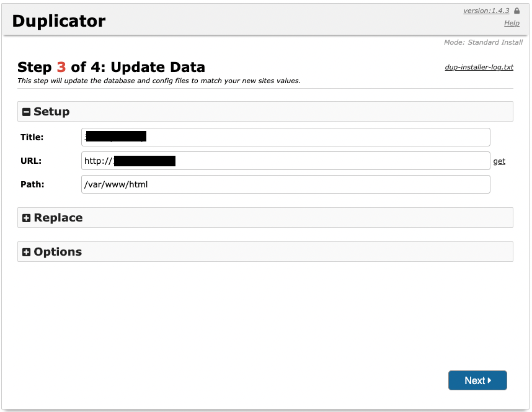Open dup-installer-log.txt link
This screenshot has width=532, height=412.
click(479, 67)
